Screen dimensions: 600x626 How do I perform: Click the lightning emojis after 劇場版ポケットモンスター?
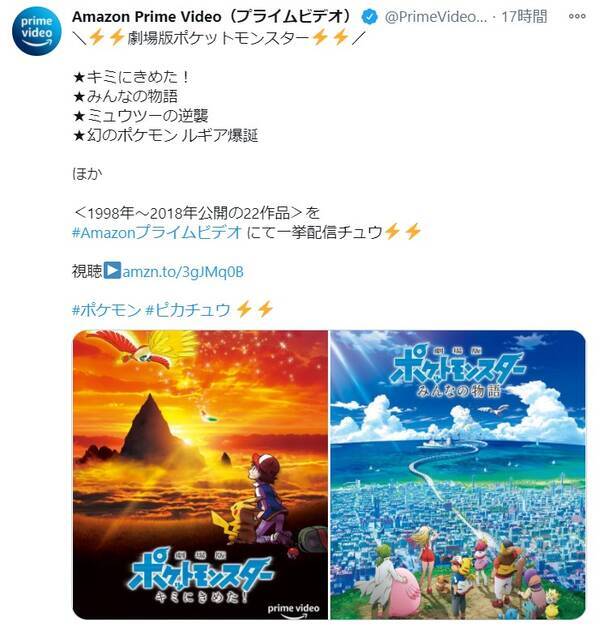click(330, 38)
